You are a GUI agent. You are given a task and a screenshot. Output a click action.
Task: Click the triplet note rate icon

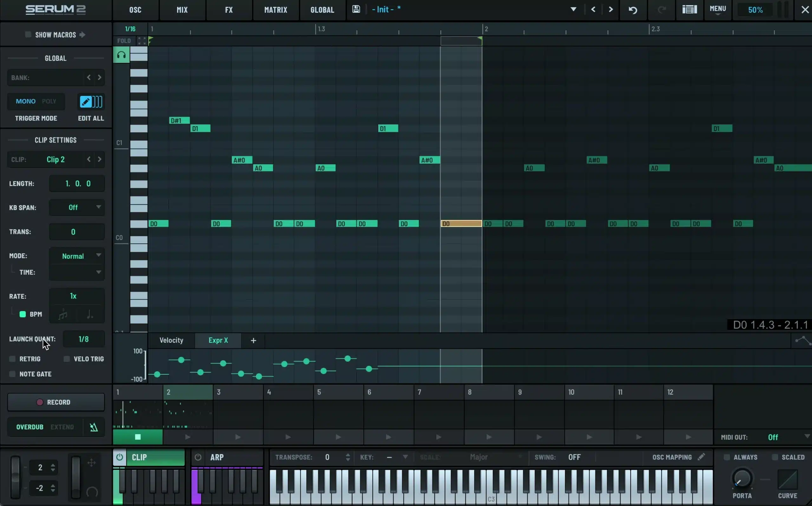coord(63,315)
